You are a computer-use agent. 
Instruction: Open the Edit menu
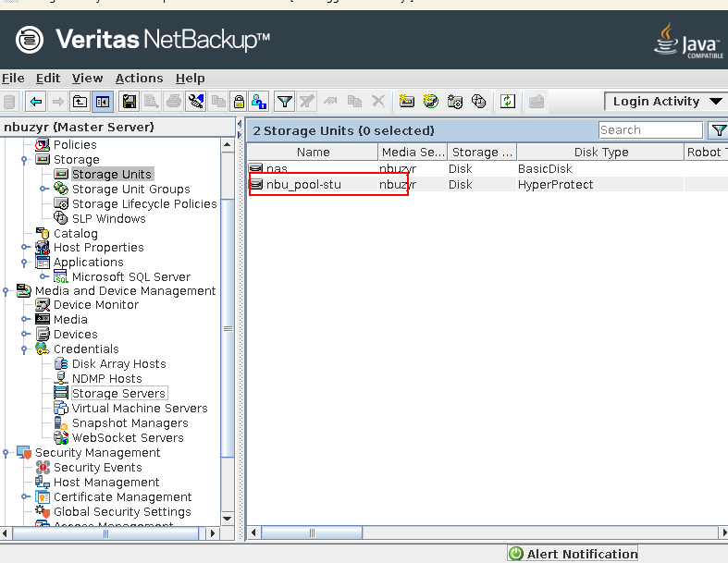[x=48, y=78]
